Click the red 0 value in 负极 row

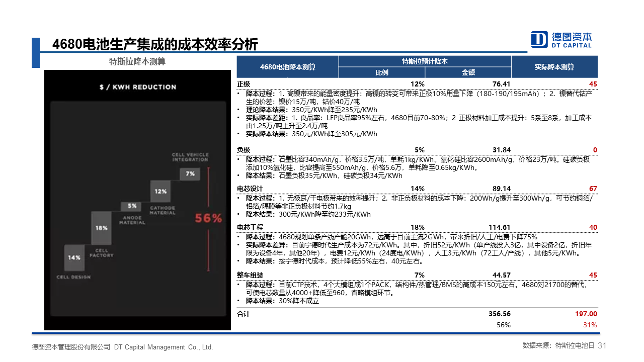tap(595, 150)
